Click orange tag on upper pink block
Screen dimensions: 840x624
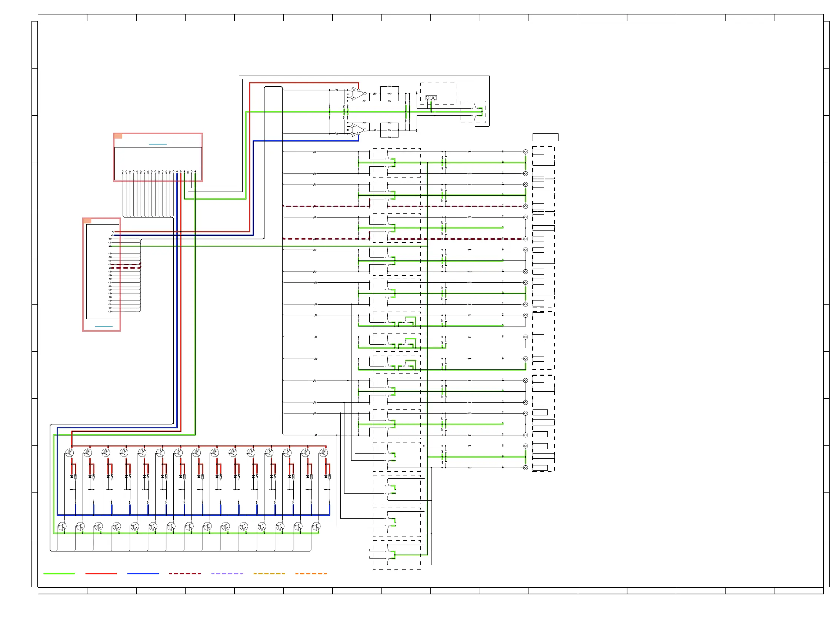(118, 136)
